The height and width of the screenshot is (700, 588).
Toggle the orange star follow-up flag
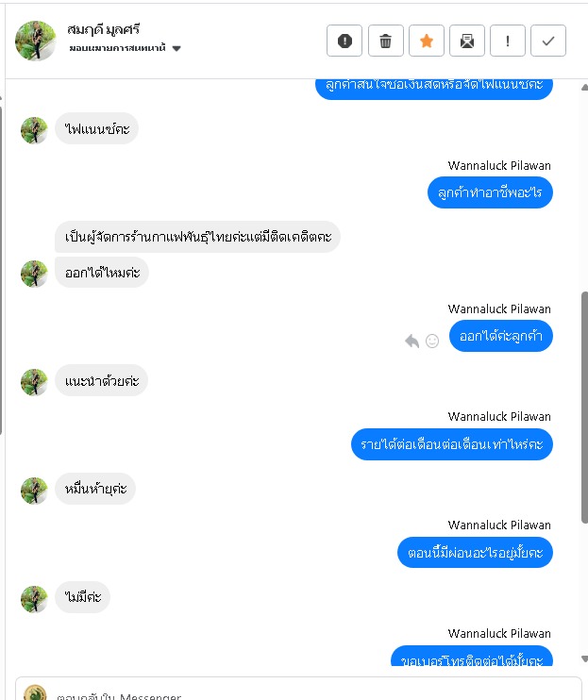[x=427, y=41]
